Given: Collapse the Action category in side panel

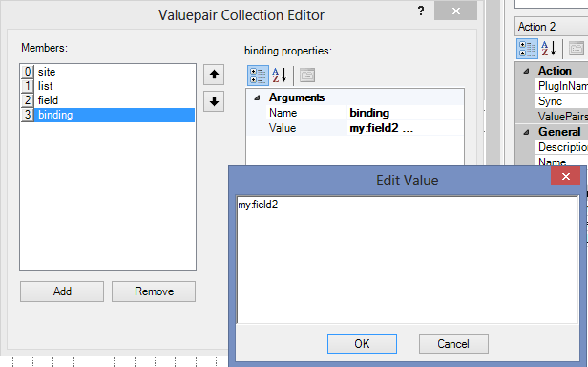Looking at the screenshot, I should (527, 71).
